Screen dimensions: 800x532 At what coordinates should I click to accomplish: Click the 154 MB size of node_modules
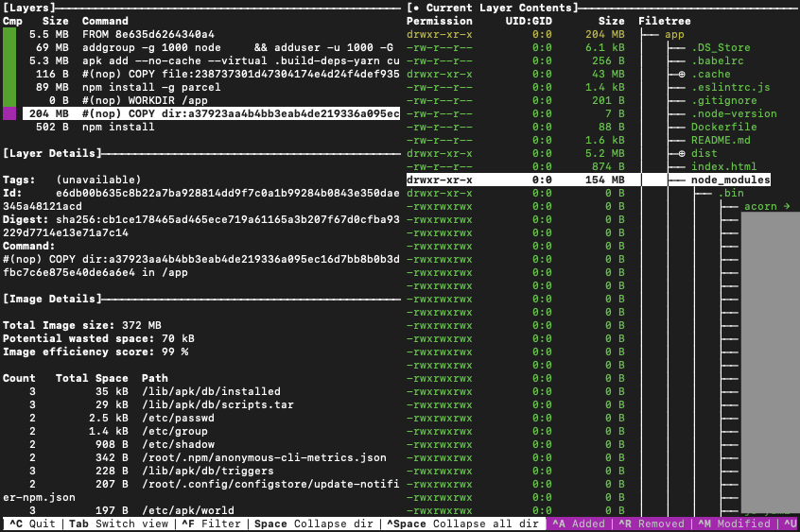tap(604, 180)
